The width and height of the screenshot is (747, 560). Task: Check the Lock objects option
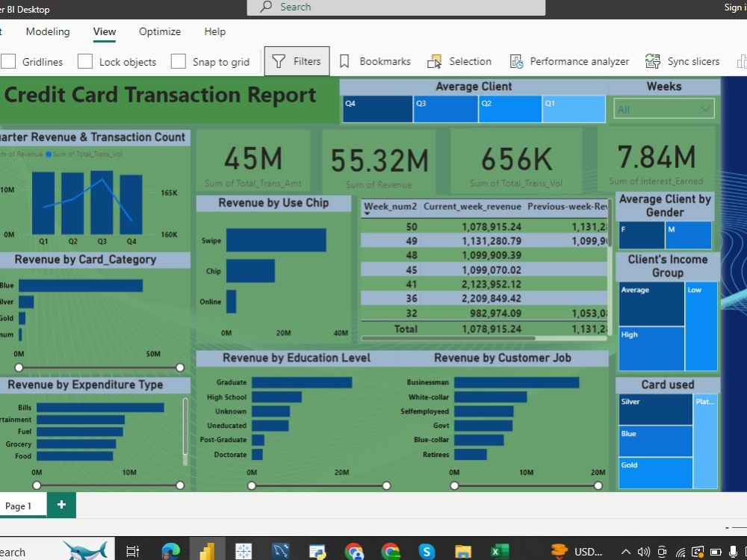tap(84, 61)
